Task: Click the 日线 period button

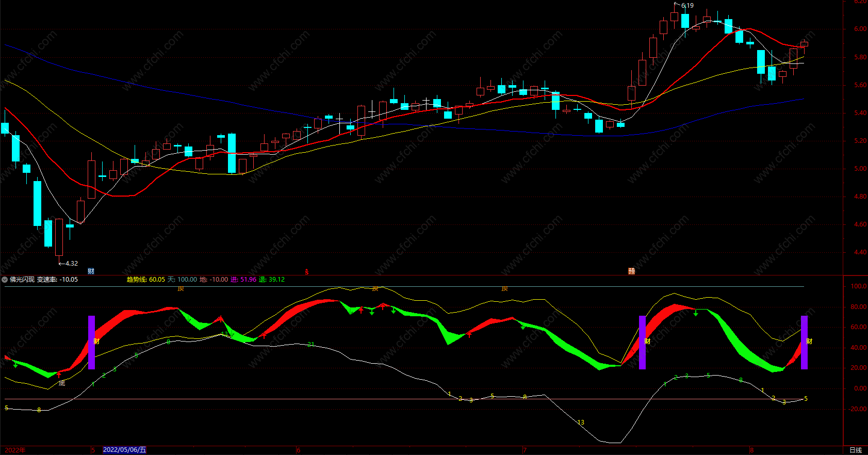Action: pos(856,450)
